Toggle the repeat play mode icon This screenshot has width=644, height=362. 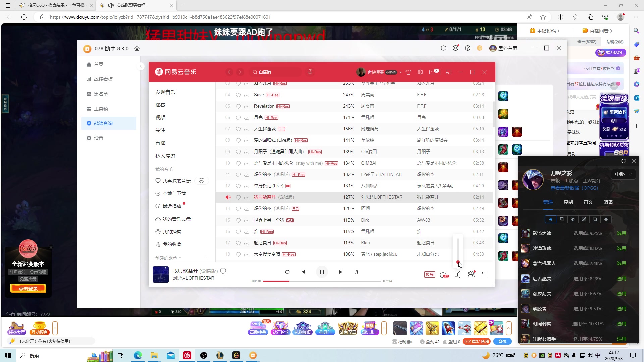(x=287, y=272)
